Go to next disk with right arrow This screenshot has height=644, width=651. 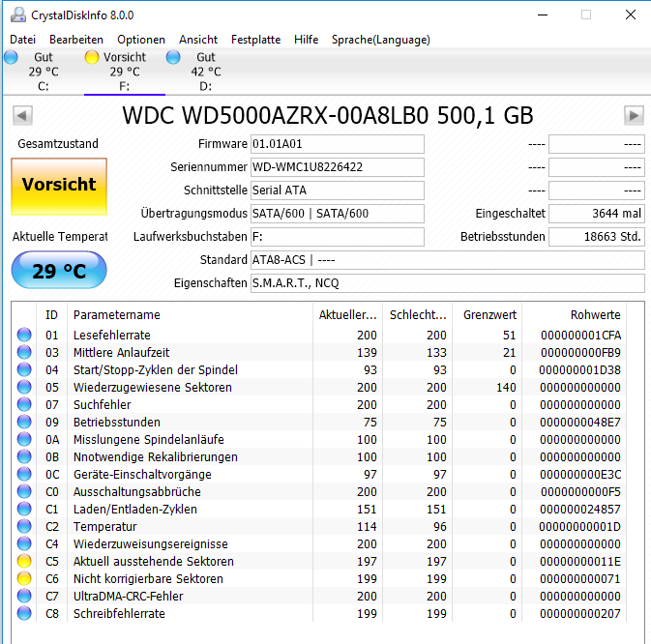click(634, 115)
